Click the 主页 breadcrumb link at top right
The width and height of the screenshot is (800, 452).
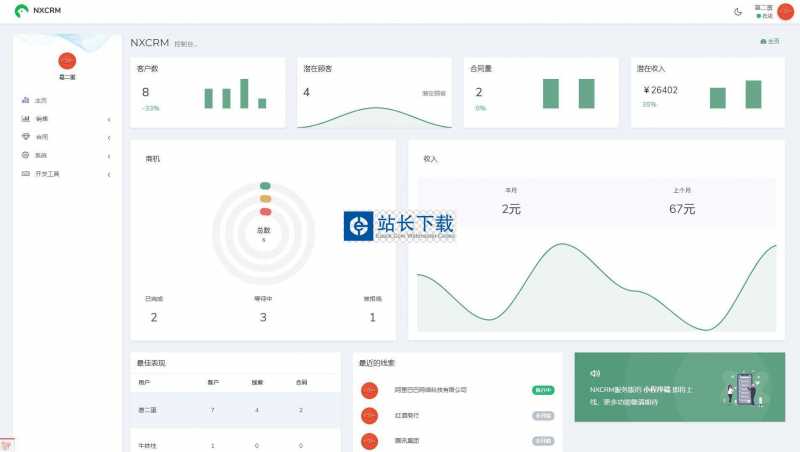tap(769, 42)
